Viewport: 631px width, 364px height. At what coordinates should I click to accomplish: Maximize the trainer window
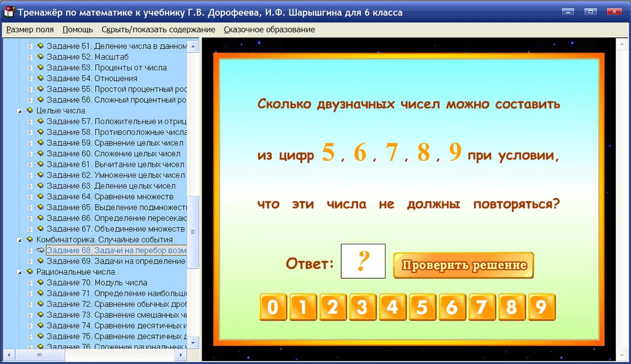tap(590, 11)
